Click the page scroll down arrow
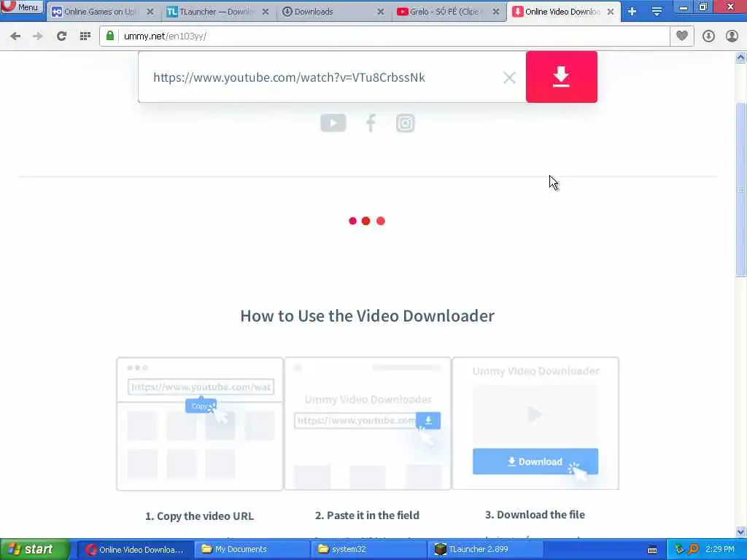Image resolution: width=747 pixels, height=560 pixels. [741, 532]
